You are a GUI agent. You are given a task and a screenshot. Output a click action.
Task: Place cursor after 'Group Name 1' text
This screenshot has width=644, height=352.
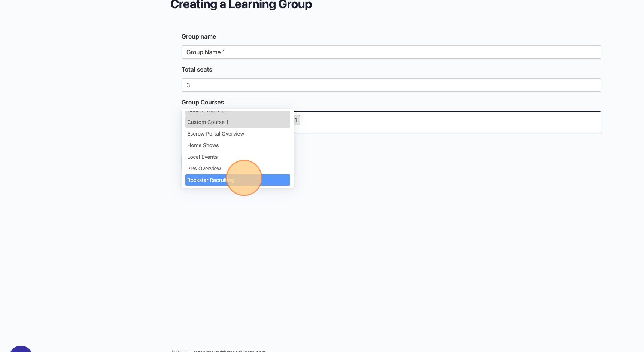pyautogui.click(x=226, y=52)
